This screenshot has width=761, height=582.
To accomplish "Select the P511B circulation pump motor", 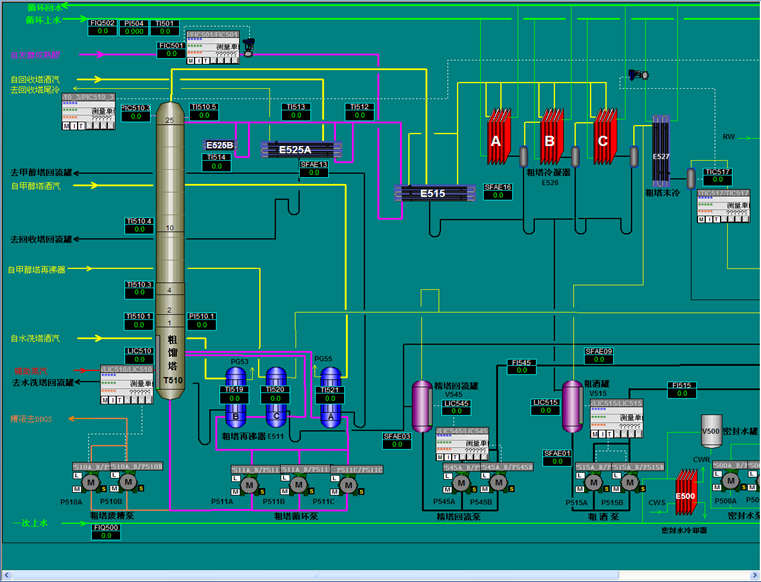I will (x=298, y=485).
